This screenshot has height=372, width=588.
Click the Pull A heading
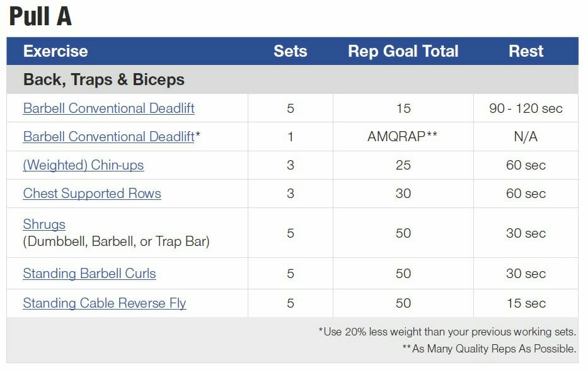(x=40, y=16)
